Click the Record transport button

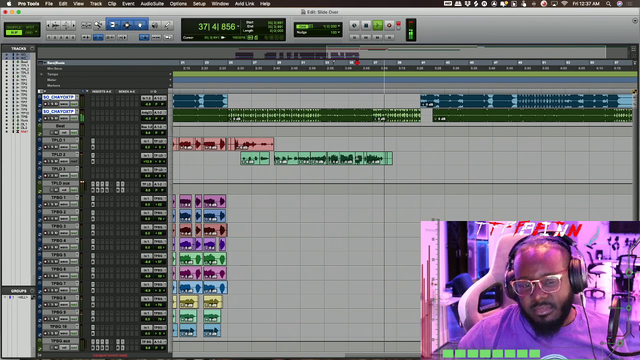389,25
